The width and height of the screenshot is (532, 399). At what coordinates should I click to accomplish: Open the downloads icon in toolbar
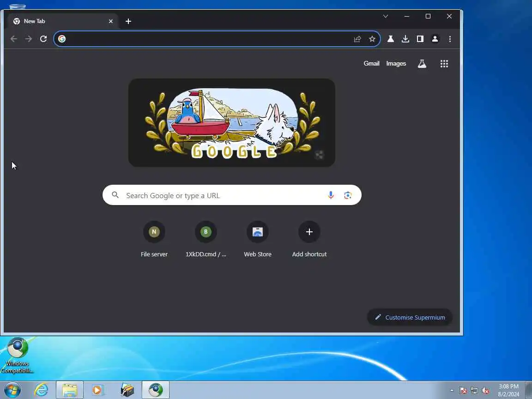405,39
